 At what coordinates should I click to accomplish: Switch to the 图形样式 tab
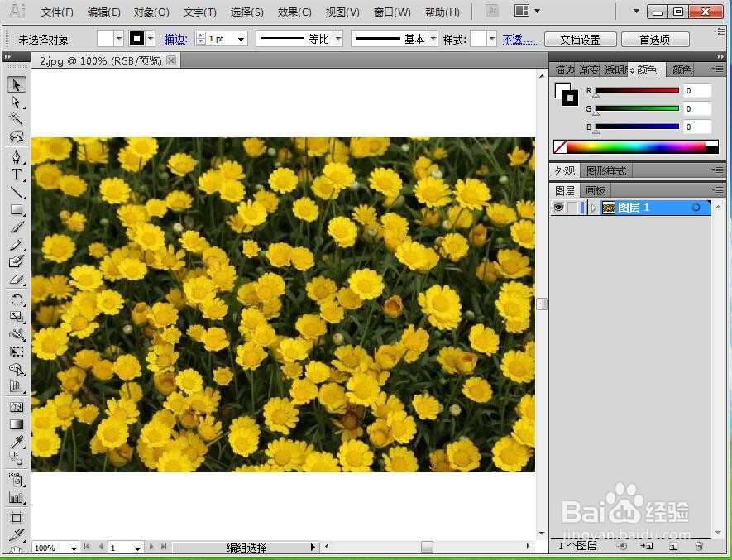click(x=606, y=171)
